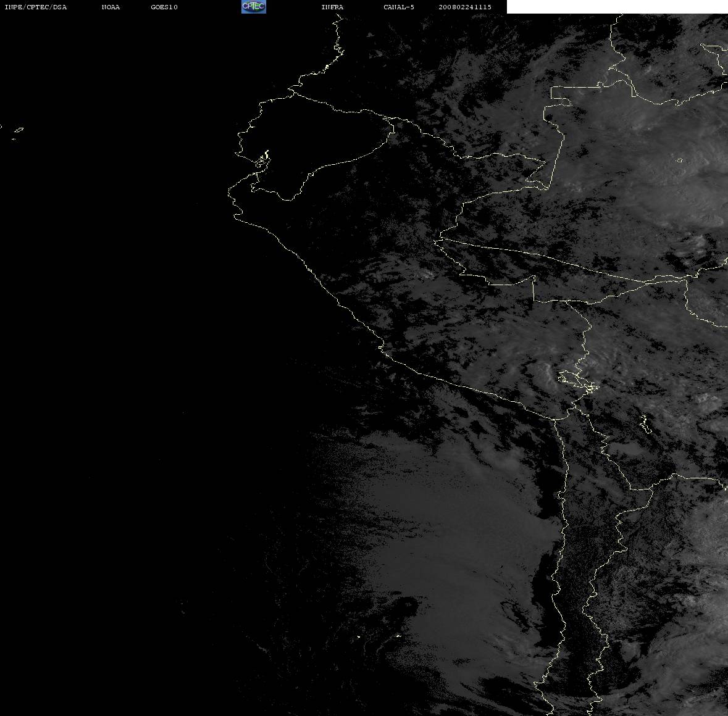Click the 'GOES10' satellite label
The height and width of the screenshot is (716, 728).
[x=164, y=7]
